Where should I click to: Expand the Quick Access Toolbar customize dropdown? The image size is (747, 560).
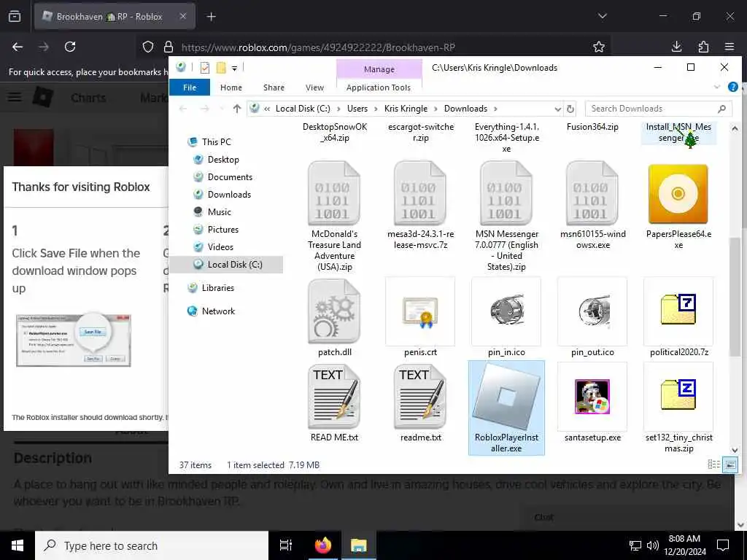pos(234,69)
